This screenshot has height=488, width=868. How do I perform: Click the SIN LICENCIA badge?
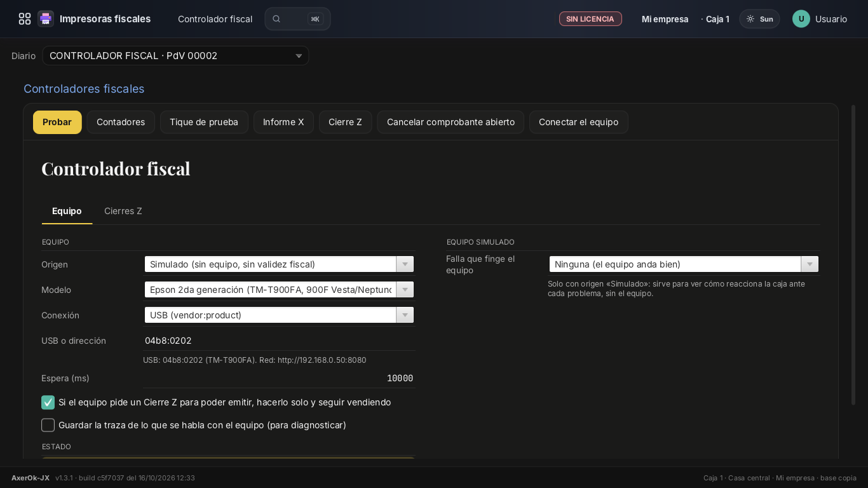click(590, 19)
